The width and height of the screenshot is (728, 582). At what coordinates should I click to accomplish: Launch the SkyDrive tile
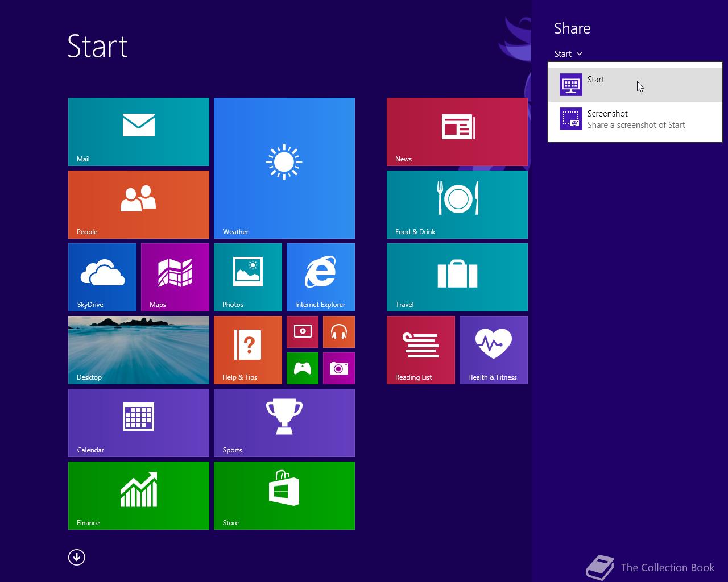(x=102, y=277)
